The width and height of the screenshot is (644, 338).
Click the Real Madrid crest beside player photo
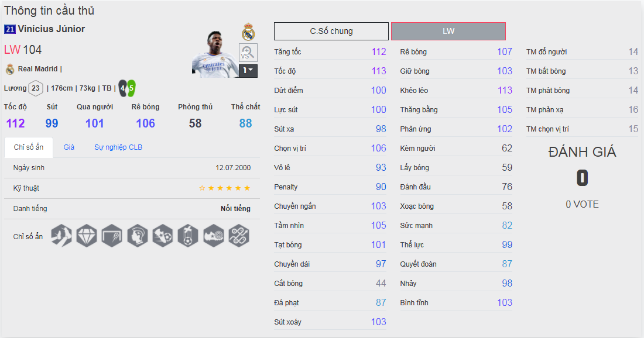248,32
